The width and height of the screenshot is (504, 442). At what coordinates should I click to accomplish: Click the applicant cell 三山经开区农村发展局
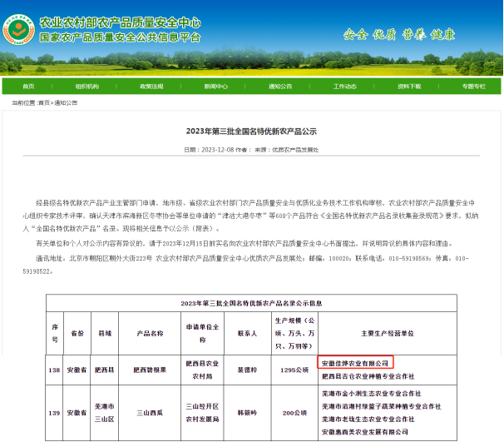click(x=202, y=413)
